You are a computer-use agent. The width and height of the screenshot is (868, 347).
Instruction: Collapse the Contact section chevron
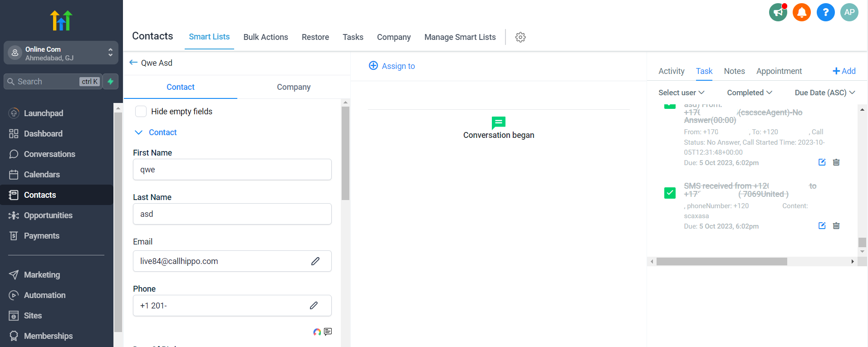pos(139,132)
